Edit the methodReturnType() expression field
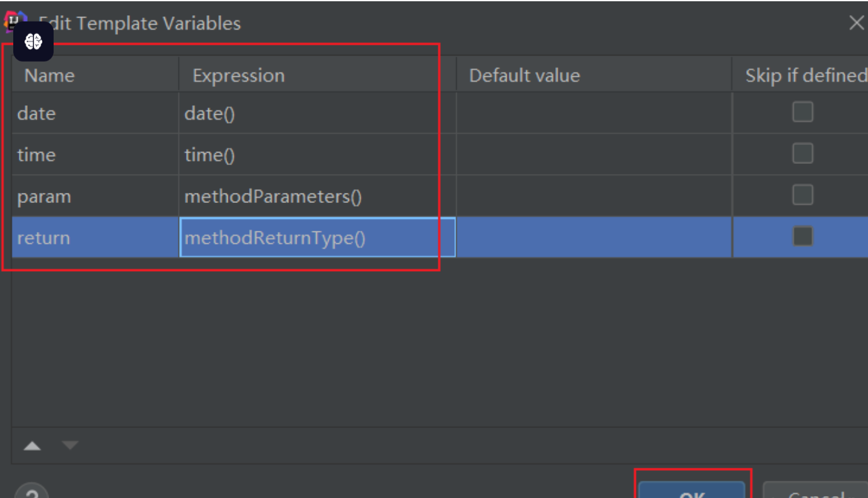 (317, 238)
